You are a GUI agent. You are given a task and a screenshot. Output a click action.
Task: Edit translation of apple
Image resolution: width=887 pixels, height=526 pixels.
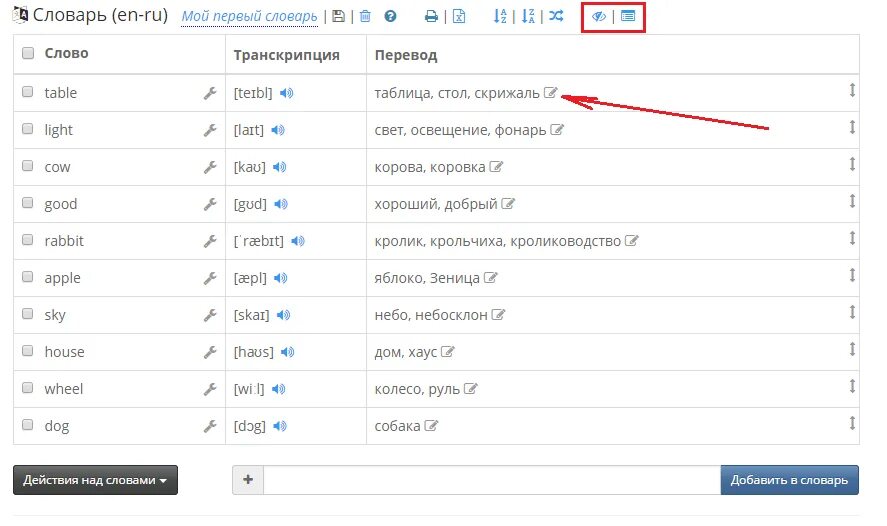(x=490, y=277)
